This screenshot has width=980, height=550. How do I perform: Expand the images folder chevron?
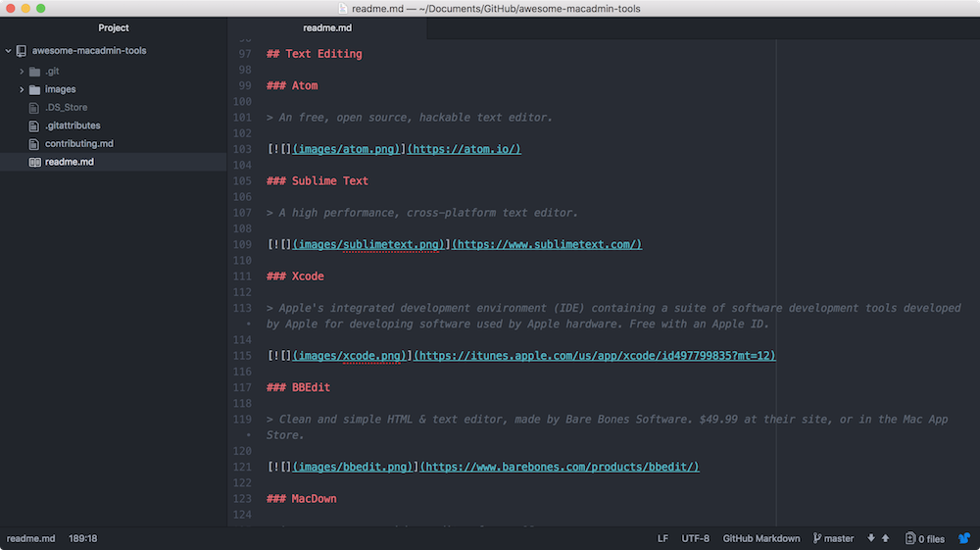point(22,89)
